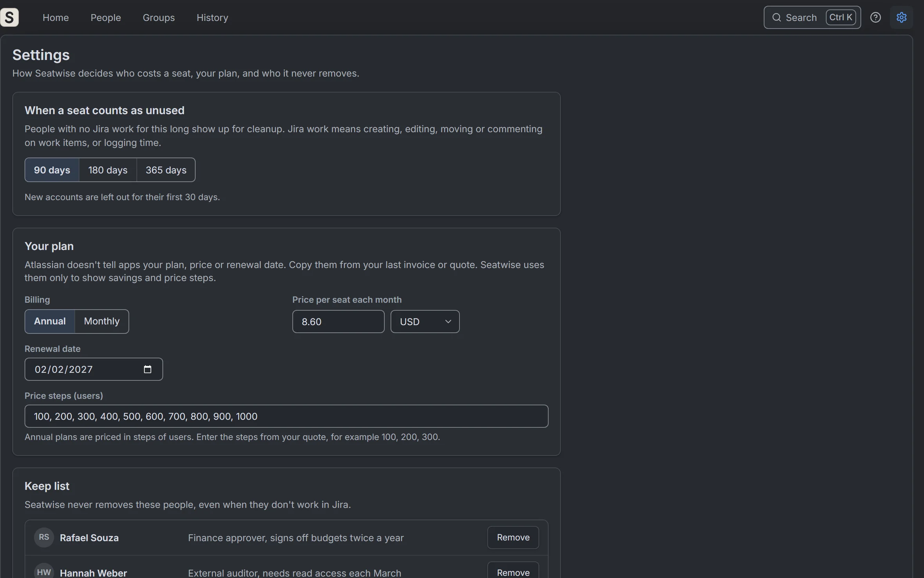The height and width of the screenshot is (578, 924).
Task: Open the People page
Action: tap(106, 18)
